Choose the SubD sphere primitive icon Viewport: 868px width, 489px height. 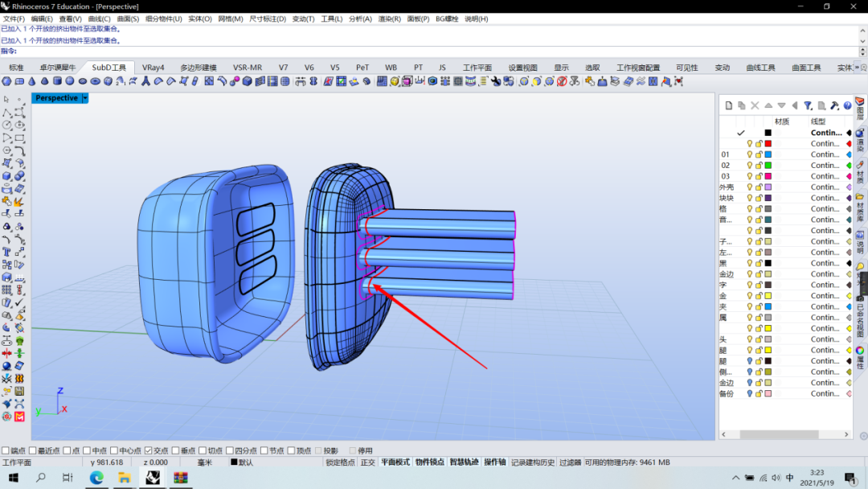coord(70,81)
